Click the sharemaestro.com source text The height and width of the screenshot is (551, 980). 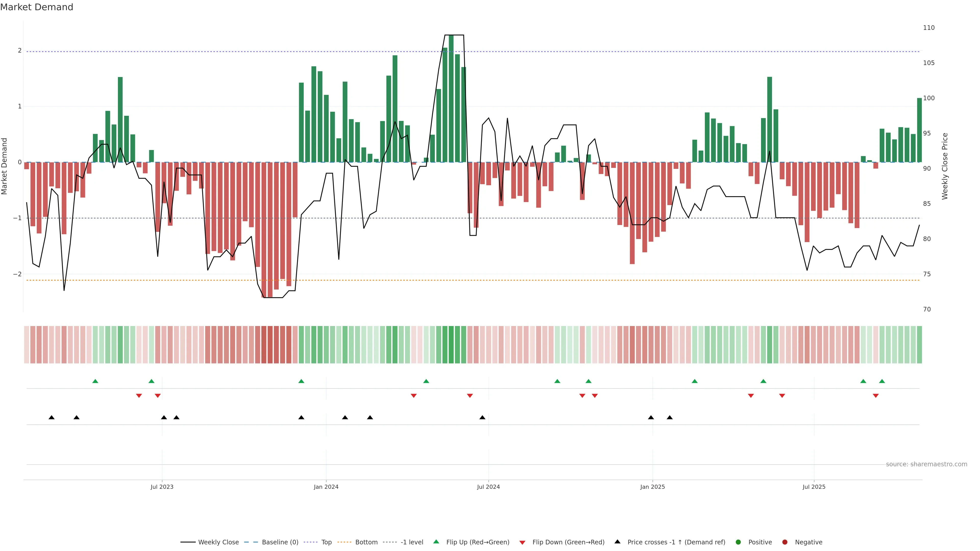(926, 464)
